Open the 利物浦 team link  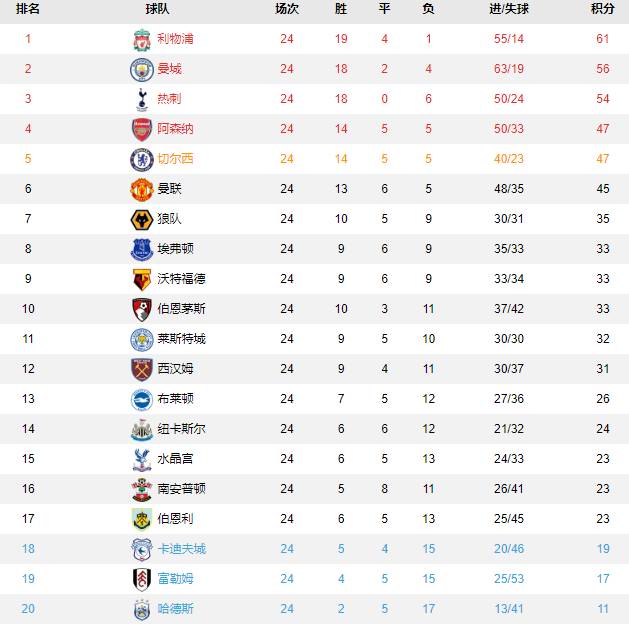(x=175, y=39)
